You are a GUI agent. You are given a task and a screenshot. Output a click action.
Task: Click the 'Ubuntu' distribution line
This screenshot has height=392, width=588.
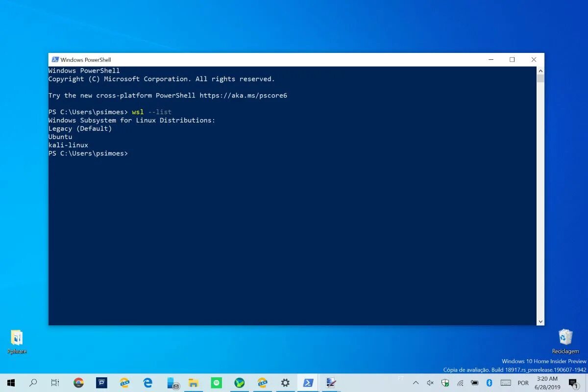(x=60, y=137)
